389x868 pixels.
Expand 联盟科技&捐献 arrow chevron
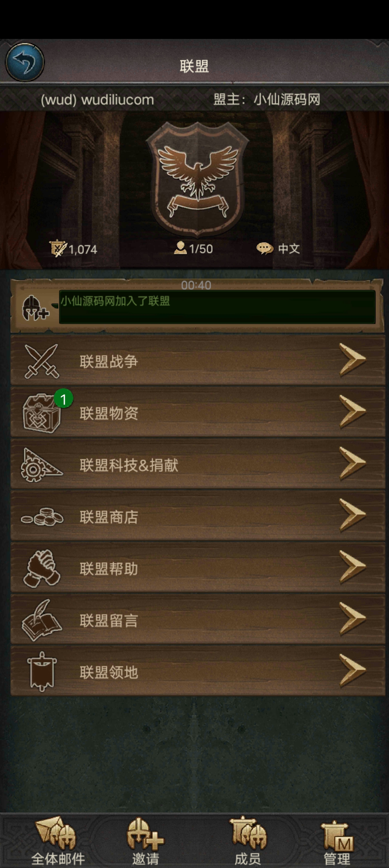pos(353,464)
